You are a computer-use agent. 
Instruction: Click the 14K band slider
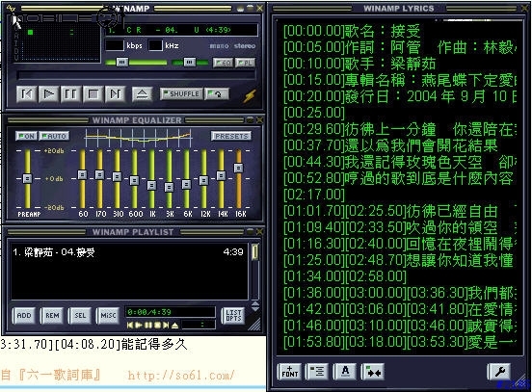pyautogui.click(x=221, y=175)
